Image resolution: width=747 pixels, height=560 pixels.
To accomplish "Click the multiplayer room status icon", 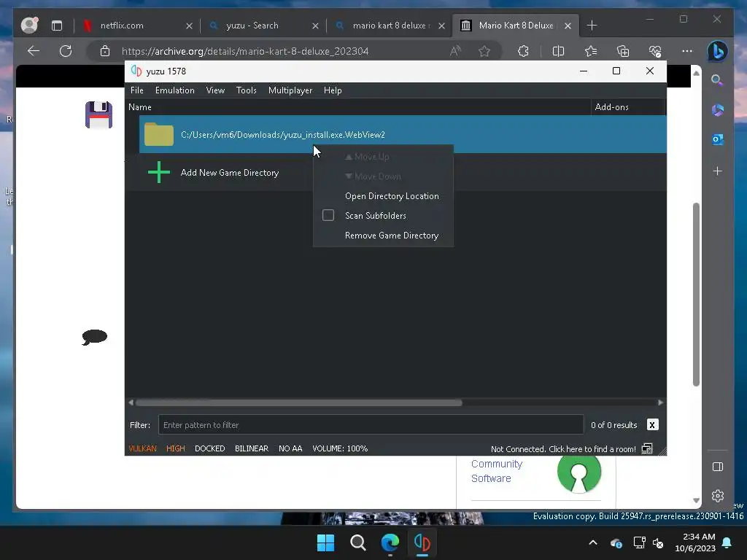I will pyautogui.click(x=647, y=448).
